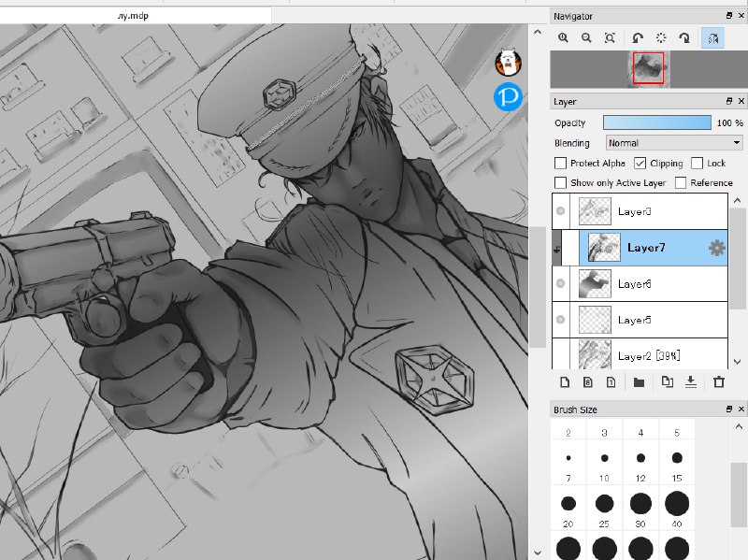Viewport: 748px width, 560px height.
Task: Enable the Lock checkbox
Action: point(697,163)
